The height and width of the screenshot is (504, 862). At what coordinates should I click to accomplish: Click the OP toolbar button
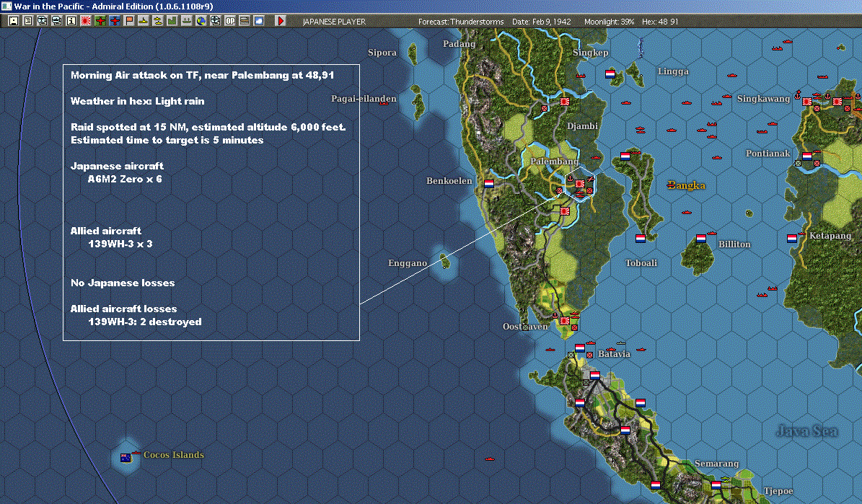[230, 21]
